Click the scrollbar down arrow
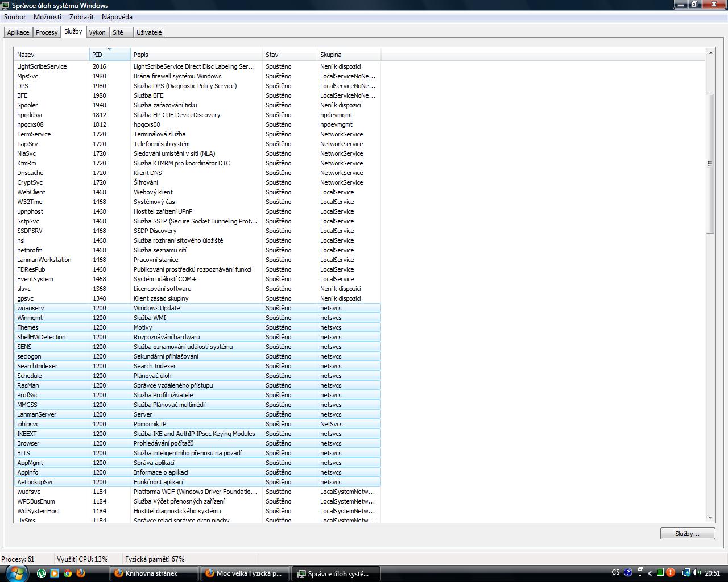Image resolution: width=728 pixels, height=582 pixels. pos(710,518)
